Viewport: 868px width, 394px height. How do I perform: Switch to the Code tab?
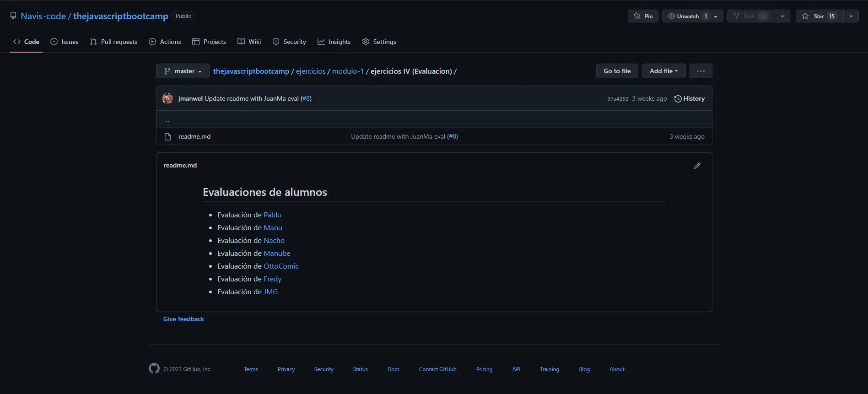(27, 42)
